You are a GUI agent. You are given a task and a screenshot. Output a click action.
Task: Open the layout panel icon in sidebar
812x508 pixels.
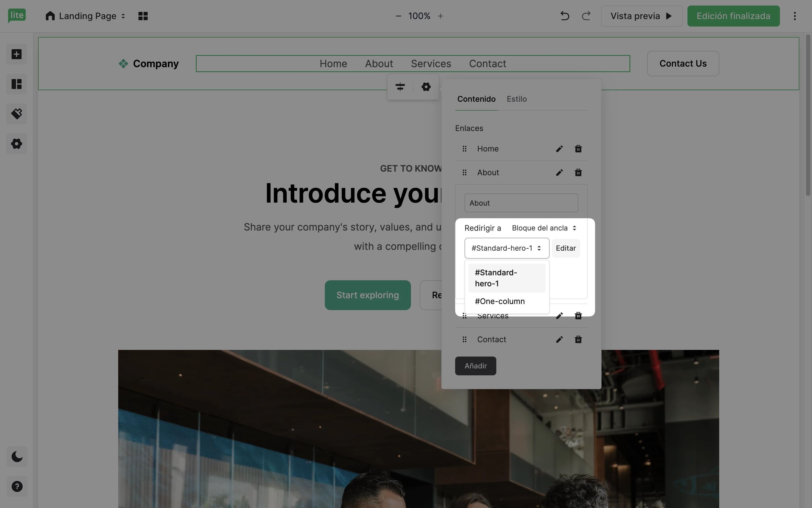click(17, 84)
